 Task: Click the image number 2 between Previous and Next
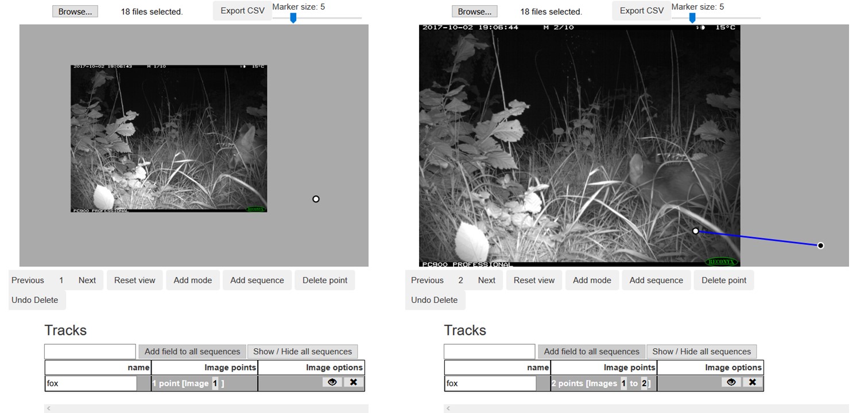460,280
